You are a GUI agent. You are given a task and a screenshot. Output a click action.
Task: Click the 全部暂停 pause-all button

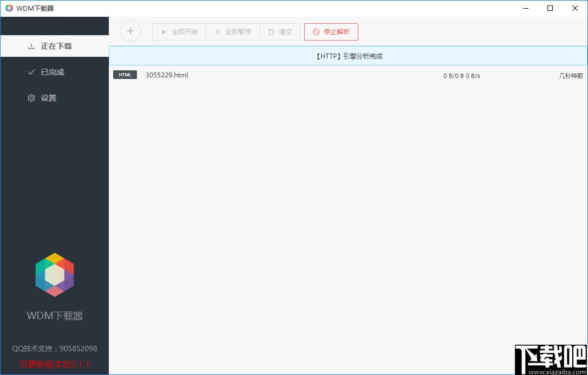pos(233,32)
